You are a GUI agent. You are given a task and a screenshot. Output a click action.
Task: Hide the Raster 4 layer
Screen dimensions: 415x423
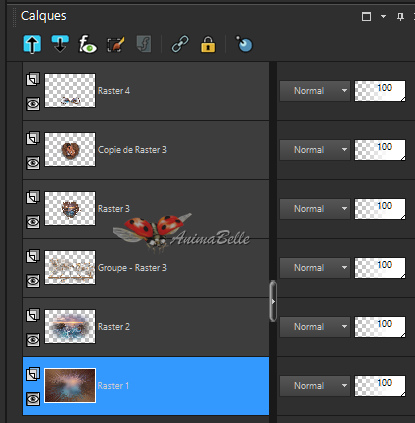[x=33, y=104]
